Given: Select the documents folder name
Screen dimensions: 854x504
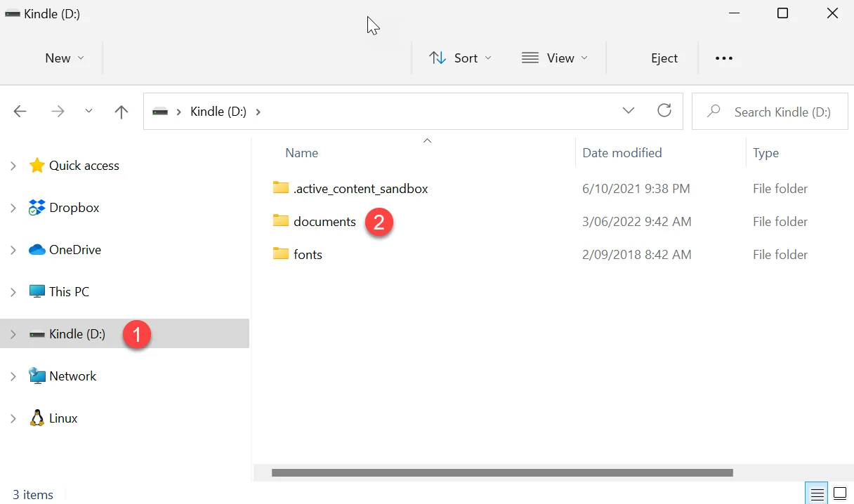Looking at the screenshot, I should 324,222.
